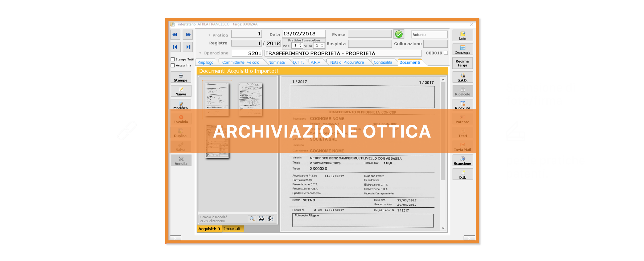Click the scroll-up arrow of document preview
Image resolution: width=644 pixels, height=261 pixels.
tap(443, 80)
